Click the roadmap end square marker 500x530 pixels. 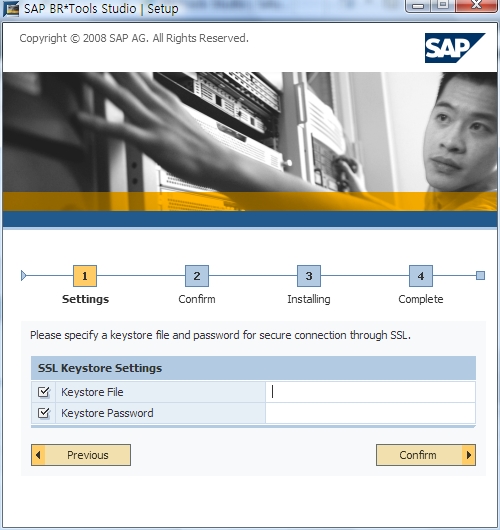(480, 275)
